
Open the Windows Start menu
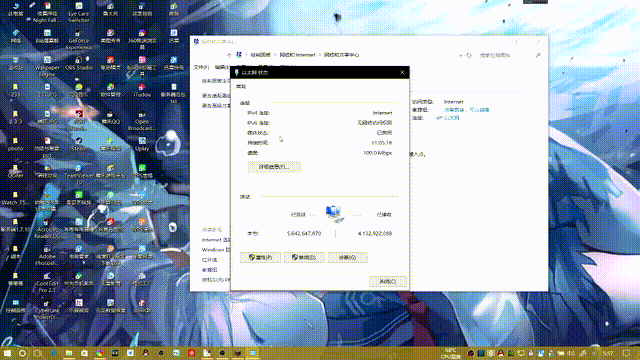tap(7, 353)
